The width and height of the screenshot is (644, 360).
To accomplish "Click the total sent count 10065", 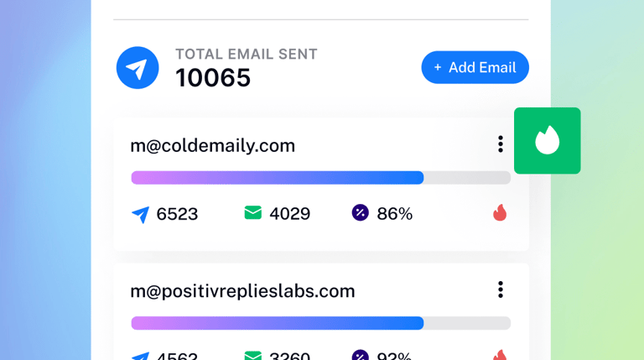I will click(x=213, y=78).
